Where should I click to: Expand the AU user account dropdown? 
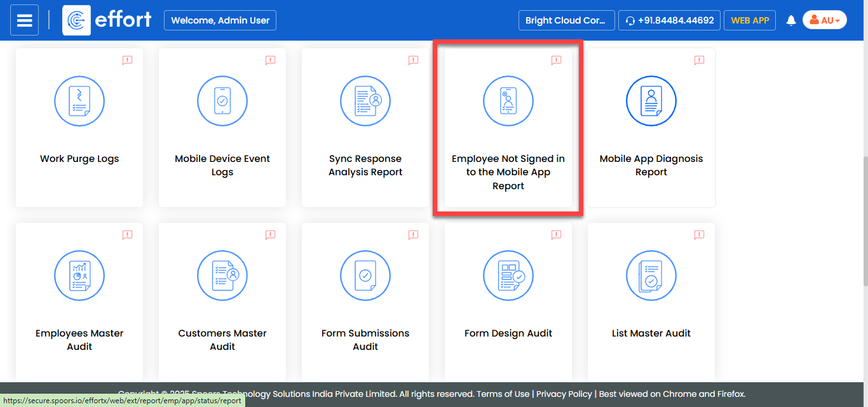pos(824,20)
